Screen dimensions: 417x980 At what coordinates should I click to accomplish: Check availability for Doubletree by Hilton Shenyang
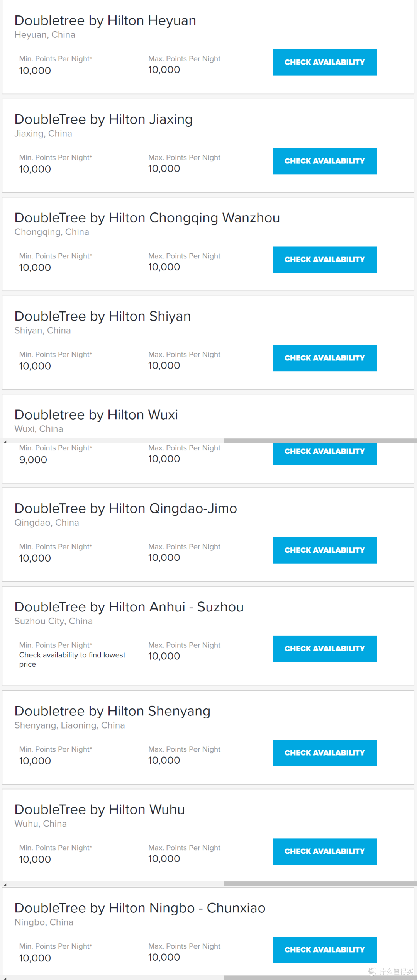click(x=324, y=752)
